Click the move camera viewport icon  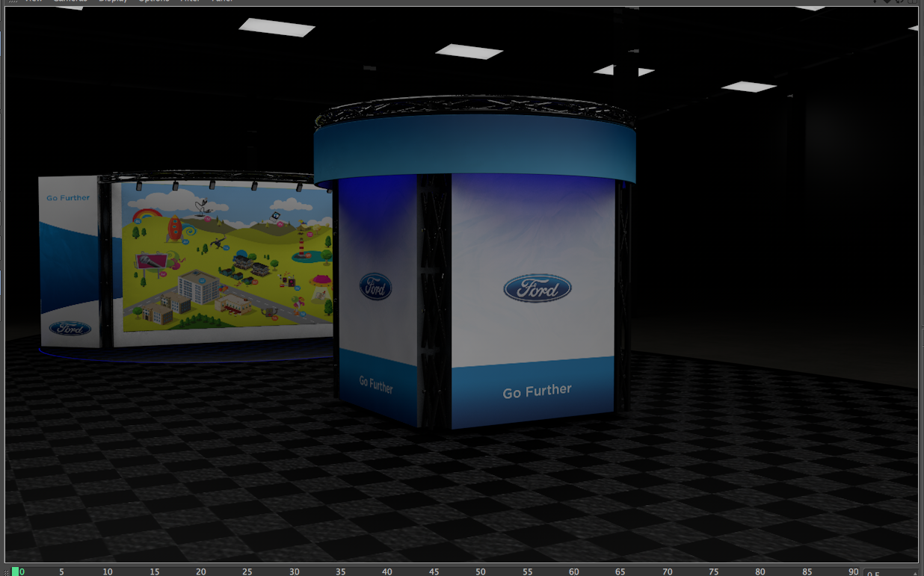point(875,1)
